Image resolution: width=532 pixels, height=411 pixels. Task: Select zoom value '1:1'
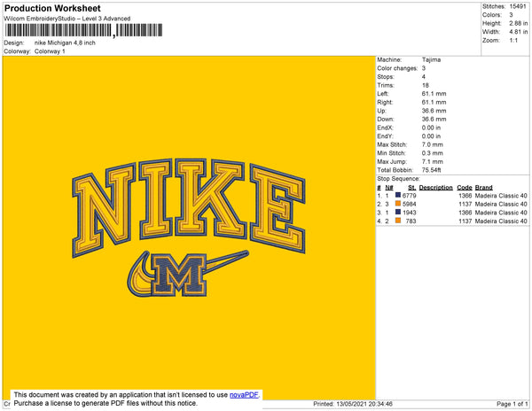coord(513,41)
